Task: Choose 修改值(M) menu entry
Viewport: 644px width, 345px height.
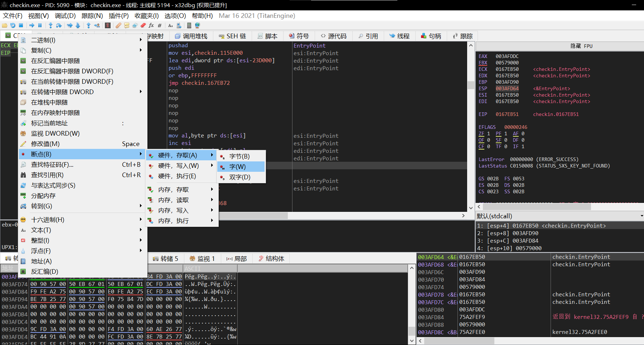Action: point(83,144)
